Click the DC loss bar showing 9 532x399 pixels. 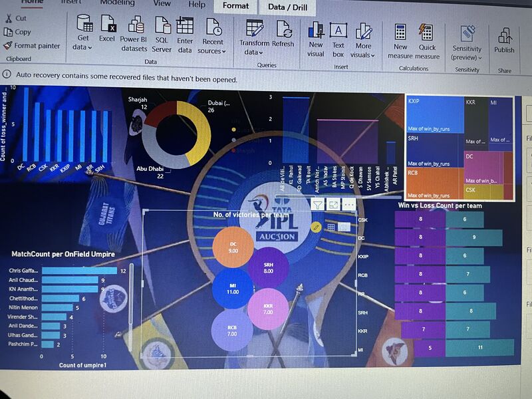[474, 237]
